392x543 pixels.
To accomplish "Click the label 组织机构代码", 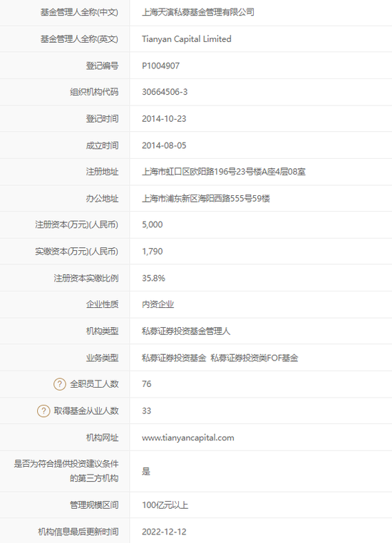I will (94, 92).
